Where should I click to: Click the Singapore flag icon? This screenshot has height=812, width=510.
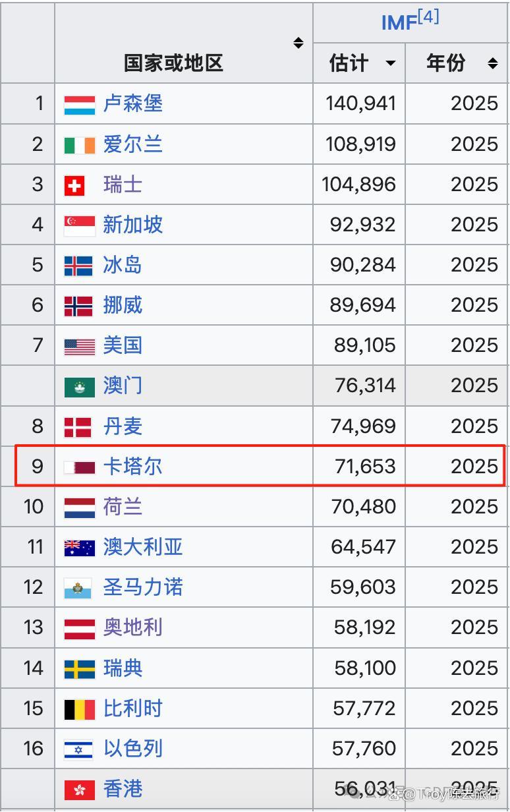(80, 226)
